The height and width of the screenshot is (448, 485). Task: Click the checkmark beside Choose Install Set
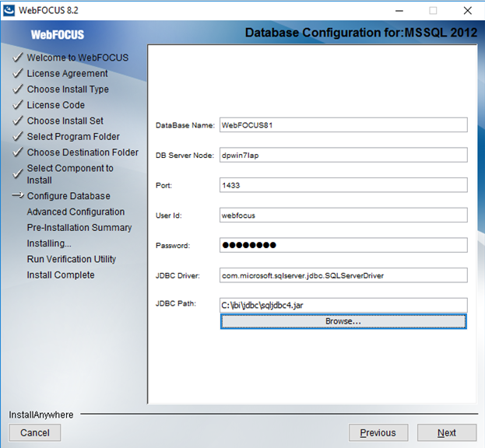pyautogui.click(x=18, y=121)
